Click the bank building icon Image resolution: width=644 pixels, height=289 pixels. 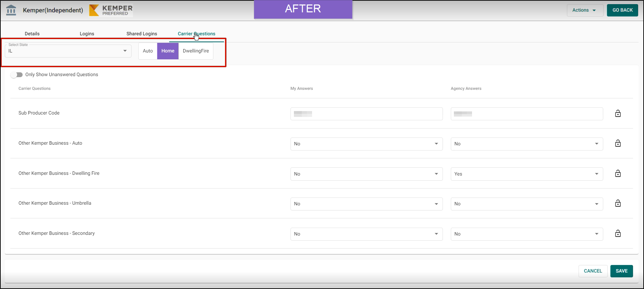coord(11,10)
